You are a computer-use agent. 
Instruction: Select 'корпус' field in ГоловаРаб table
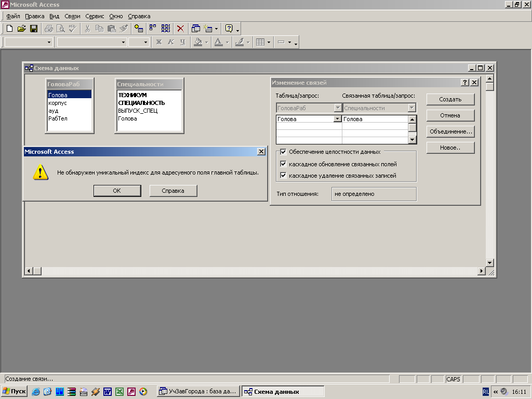pyautogui.click(x=57, y=103)
